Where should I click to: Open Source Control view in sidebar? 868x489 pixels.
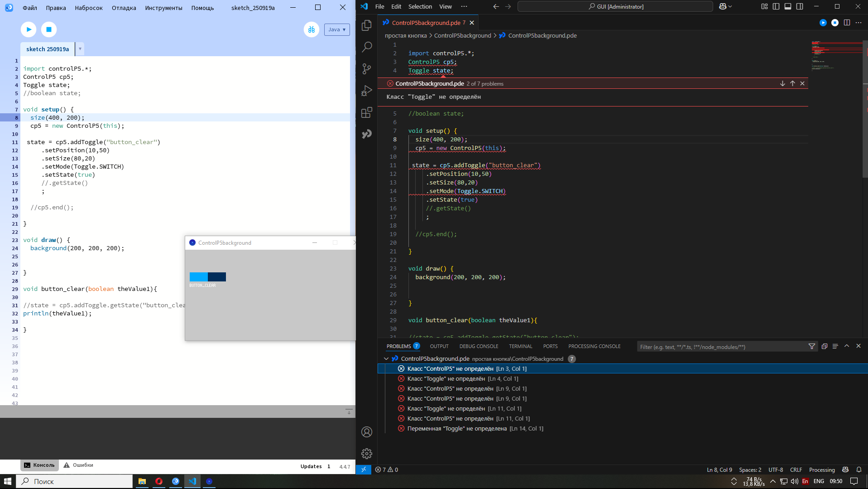367,69
